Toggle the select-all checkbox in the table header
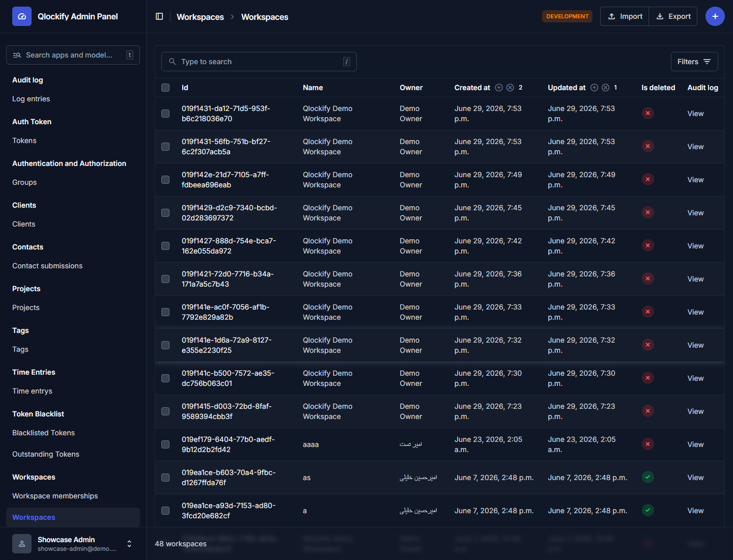733x560 pixels. point(165,88)
